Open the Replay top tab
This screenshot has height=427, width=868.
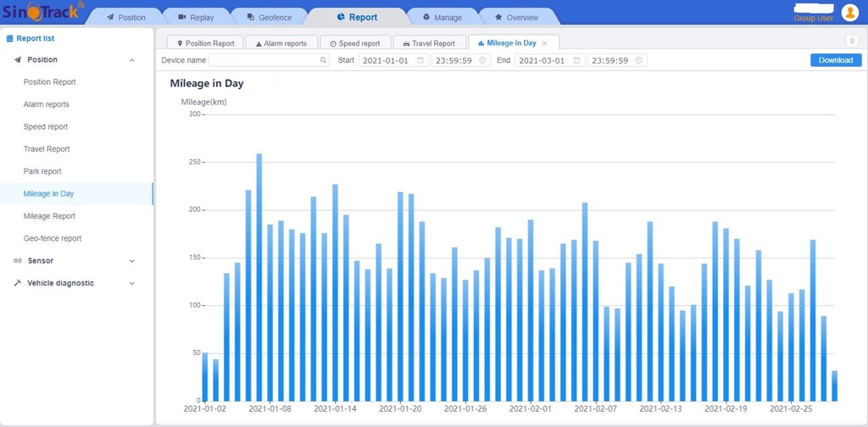[x=196, y=17]
